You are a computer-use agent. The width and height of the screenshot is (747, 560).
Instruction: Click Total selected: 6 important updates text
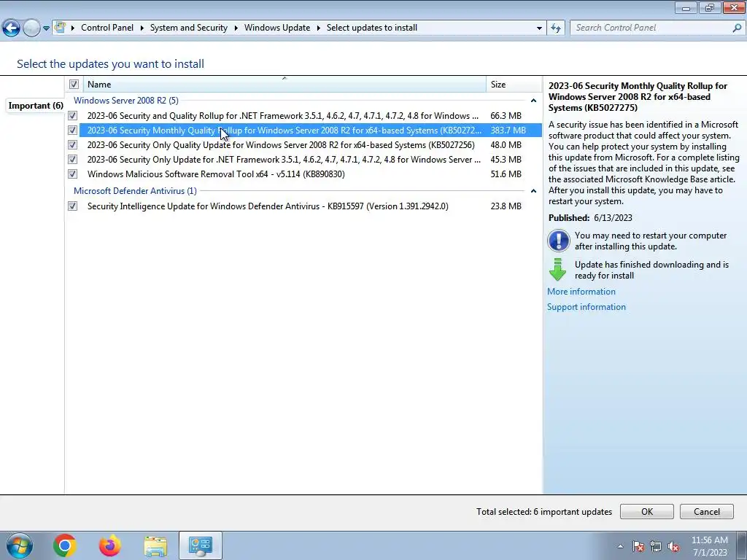point(544,511)
